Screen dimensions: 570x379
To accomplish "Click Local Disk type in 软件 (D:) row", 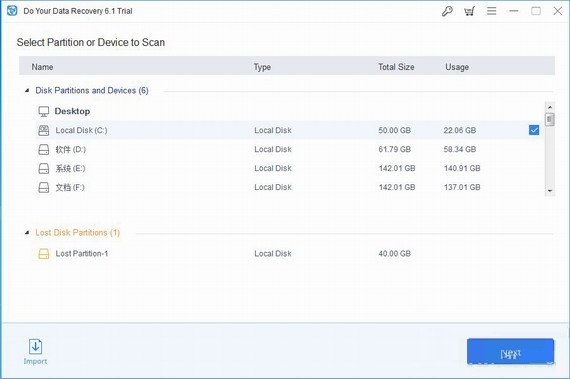I will pos(273,149).
